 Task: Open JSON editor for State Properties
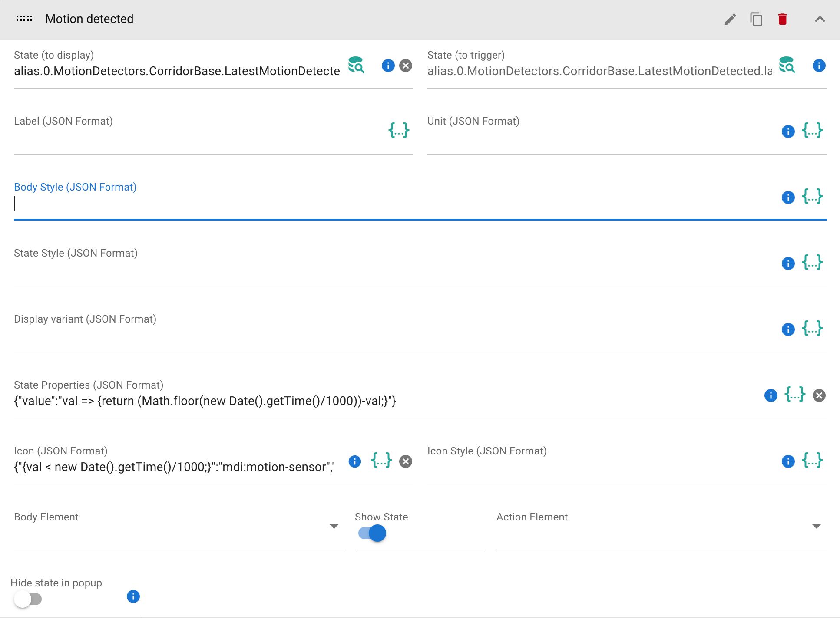coord(795,394)
